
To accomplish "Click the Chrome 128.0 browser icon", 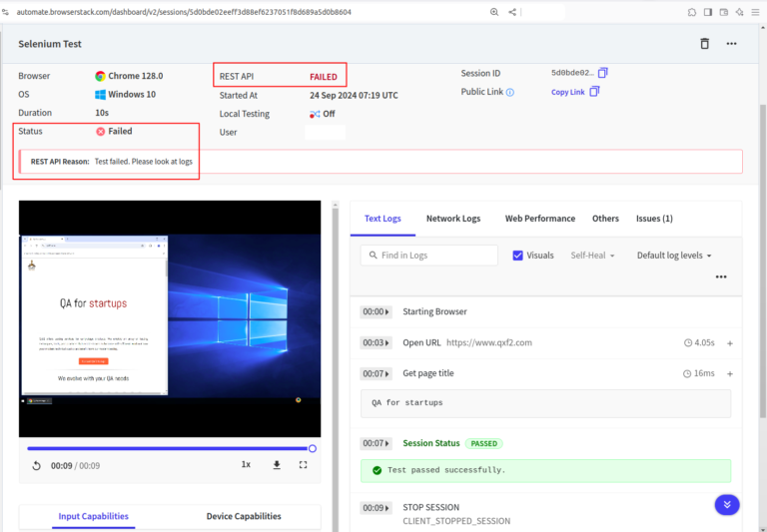I will tap(100, 76).
